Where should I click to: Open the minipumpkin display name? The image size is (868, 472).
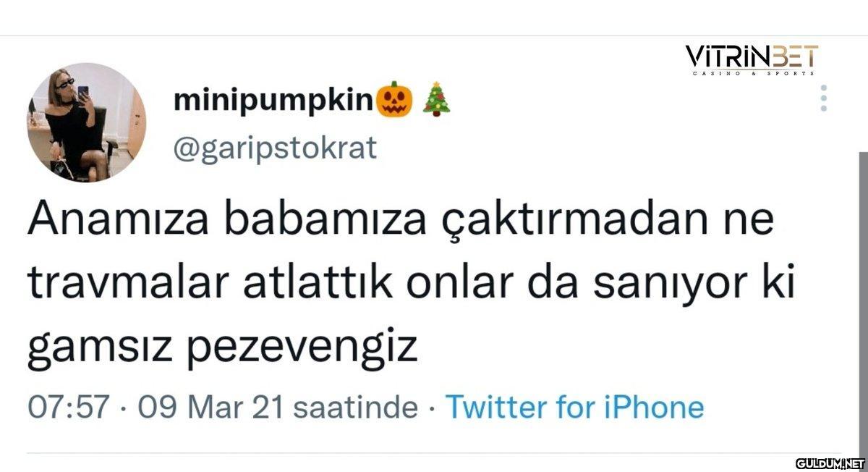coord(273,101)
